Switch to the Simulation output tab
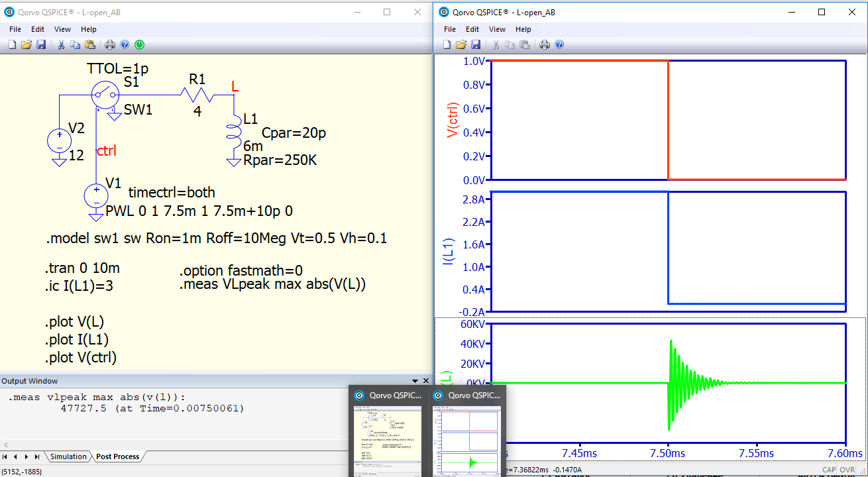Viewport: 868px width, 477px height. [x=68, y=456]
